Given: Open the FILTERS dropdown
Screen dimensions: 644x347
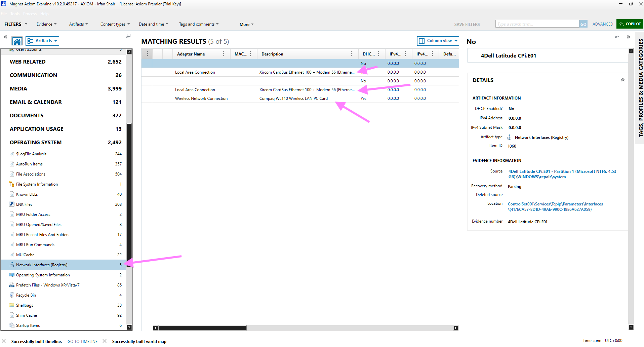Looking at the screenshot, I should click(x=15, y=24).
